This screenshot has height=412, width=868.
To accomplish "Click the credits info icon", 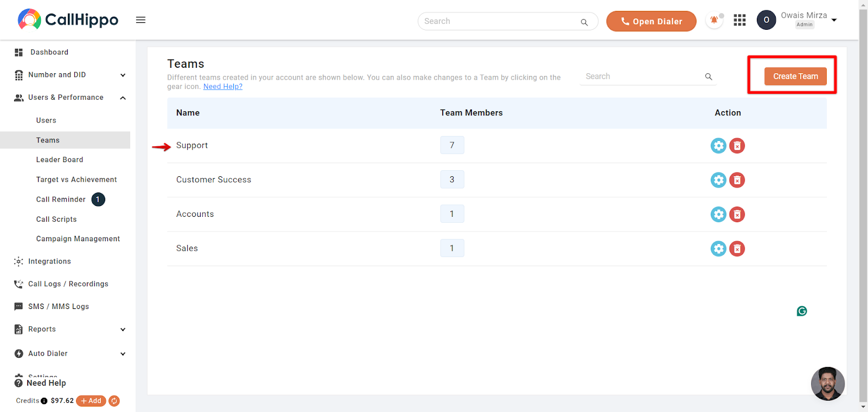I will (44, 401).
